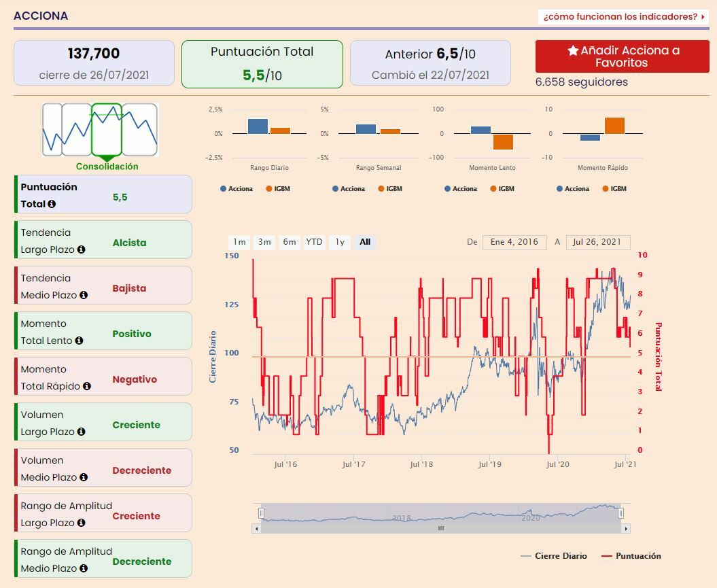Screen dimensions: 717x588
Task: Click left arrow of chart navigator scrollbar
Action: pos(256,529)
